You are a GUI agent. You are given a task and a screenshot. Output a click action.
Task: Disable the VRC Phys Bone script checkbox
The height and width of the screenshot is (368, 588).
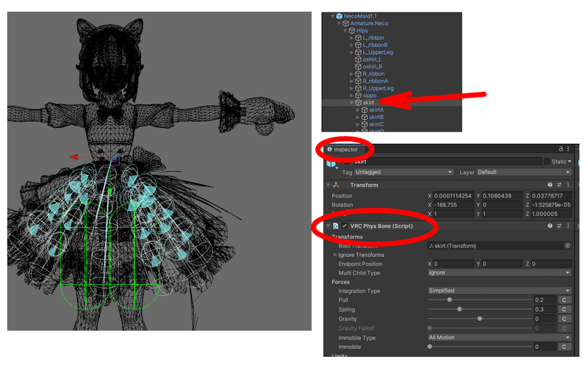pyautogui.click(x=344, y=226)
